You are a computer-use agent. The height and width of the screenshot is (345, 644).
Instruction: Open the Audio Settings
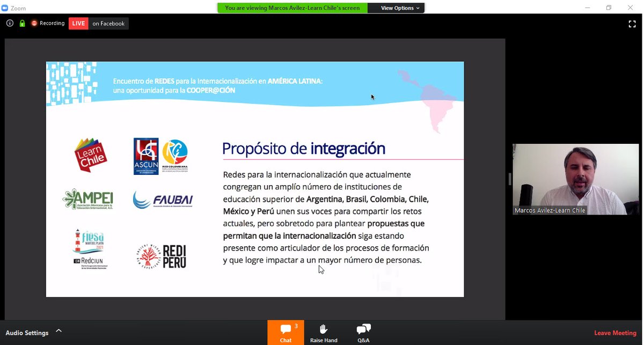27,333
